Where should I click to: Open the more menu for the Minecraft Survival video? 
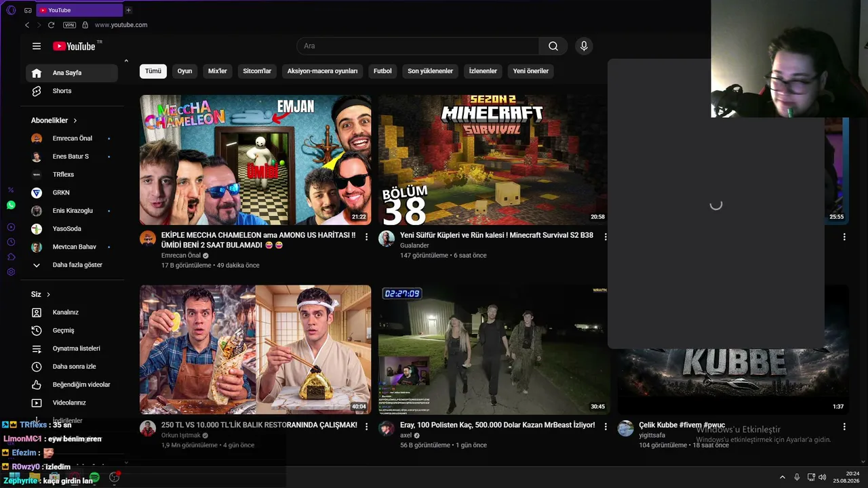tap(606, 237)
